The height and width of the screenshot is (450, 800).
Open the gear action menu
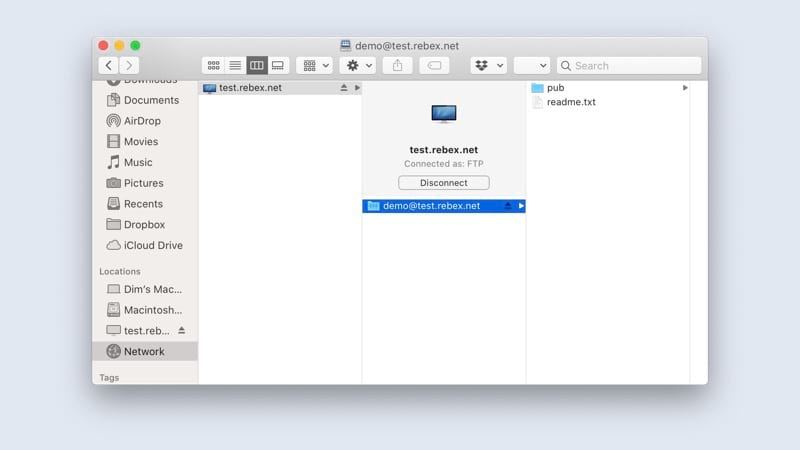(358, 65)
